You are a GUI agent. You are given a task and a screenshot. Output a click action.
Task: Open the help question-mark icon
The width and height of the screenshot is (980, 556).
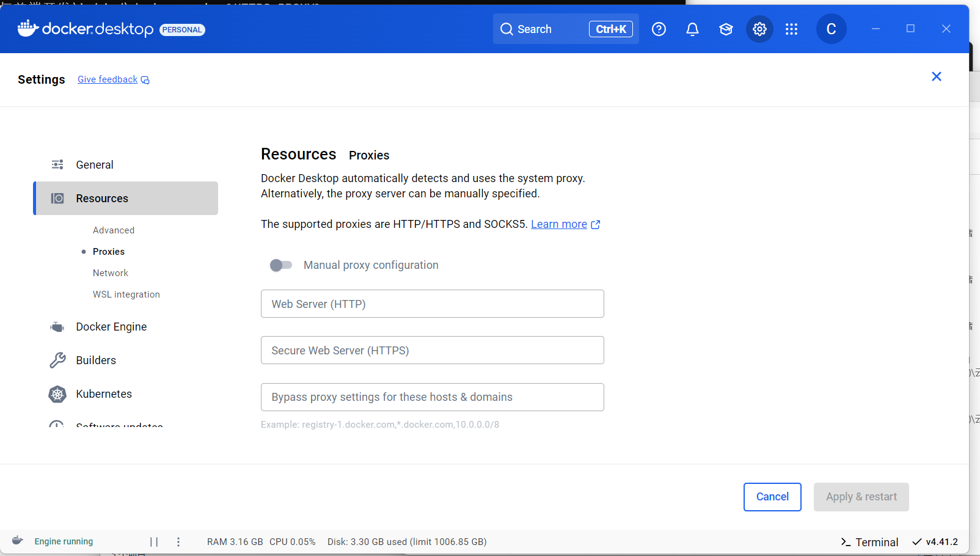(659, 29)
